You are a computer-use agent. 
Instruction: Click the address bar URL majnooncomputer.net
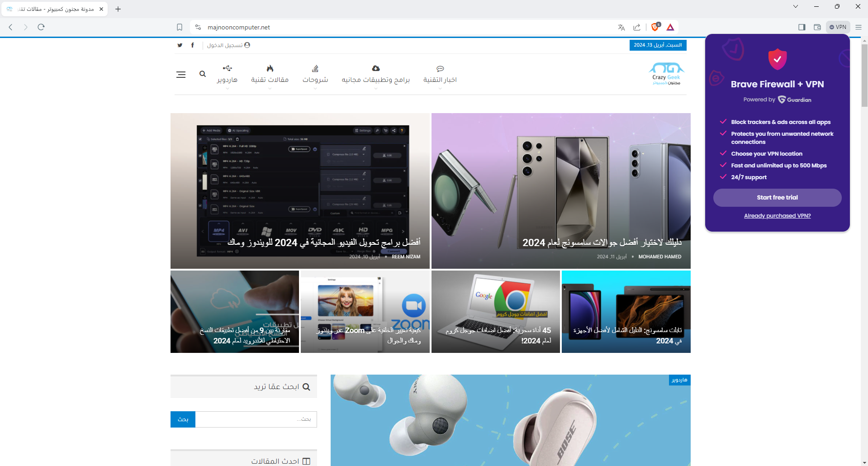pyautogui.click(x=239, y=28)
